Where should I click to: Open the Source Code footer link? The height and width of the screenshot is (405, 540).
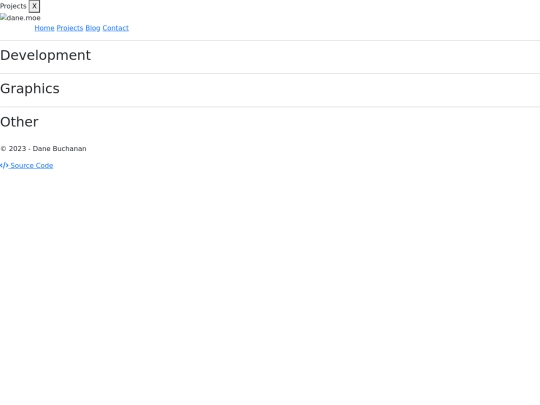pyautogui.click(x=27, y=165)
